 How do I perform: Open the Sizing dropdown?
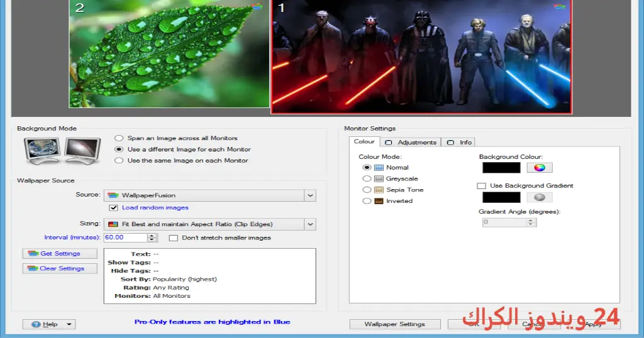coord(210,224)
